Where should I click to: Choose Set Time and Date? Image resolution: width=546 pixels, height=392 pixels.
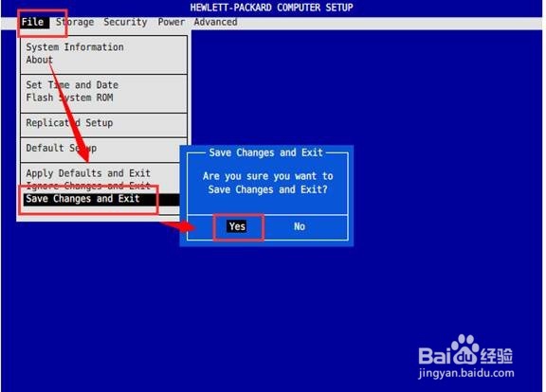coord(72,85)
